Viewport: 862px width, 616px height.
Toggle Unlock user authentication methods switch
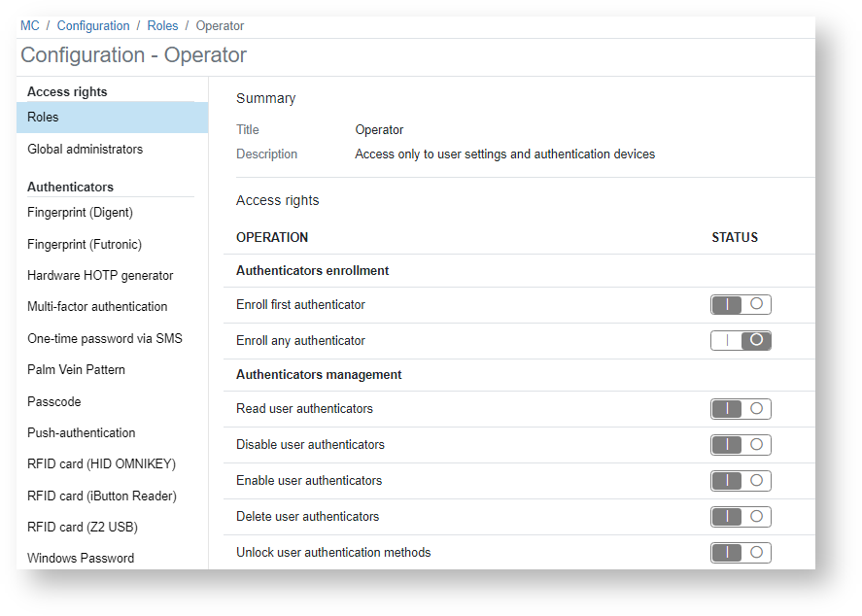pyautogui.click(x=741, y=553)
